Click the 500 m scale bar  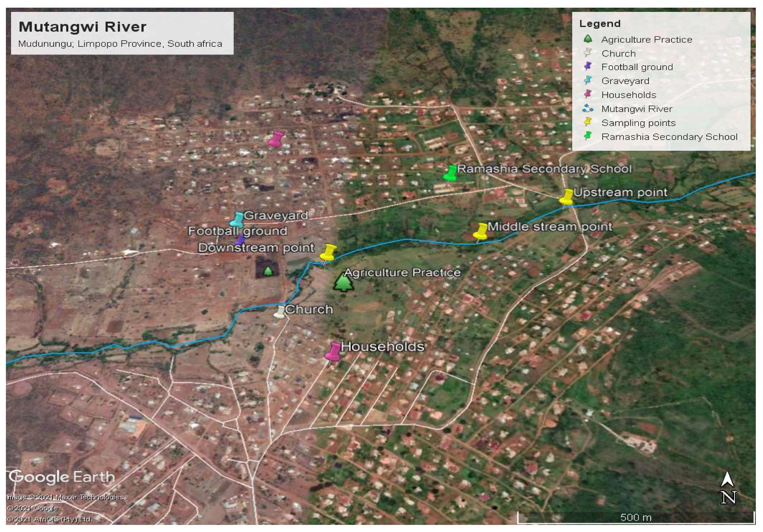pos(635,518)
